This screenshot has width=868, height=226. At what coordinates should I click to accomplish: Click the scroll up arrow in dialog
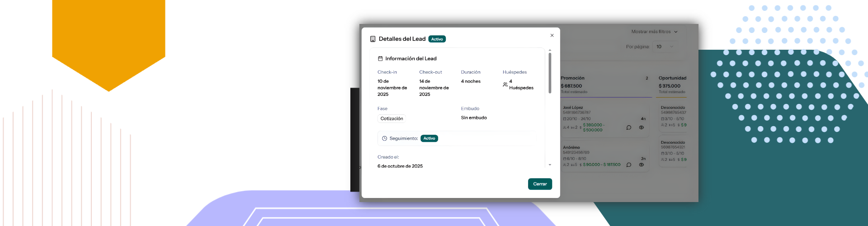coord(550,50)
